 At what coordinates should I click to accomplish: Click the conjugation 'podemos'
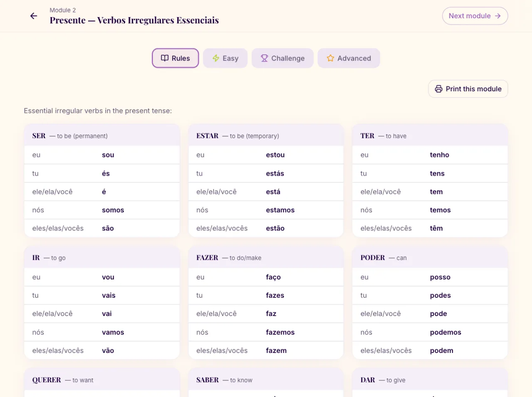[x=446, y=332]
